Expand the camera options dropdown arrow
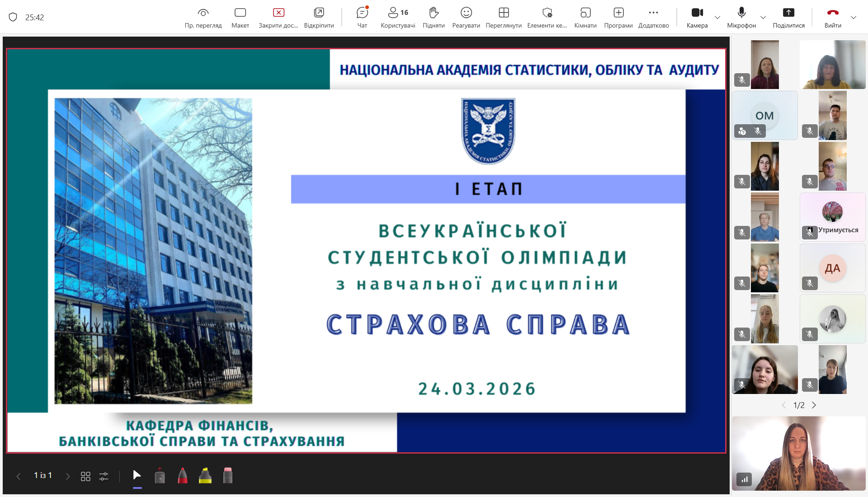The width and height of the screenshot is (868, 497). point(717,18)
